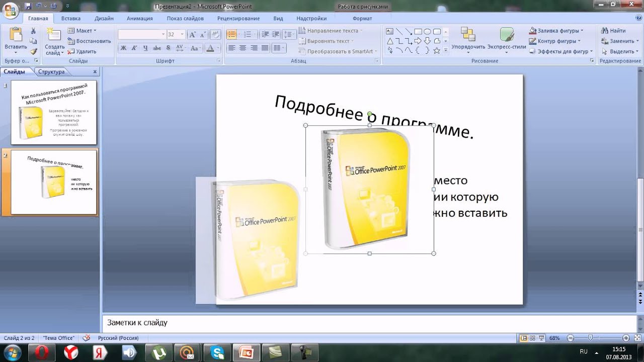Increase font size with the large A icon

(192, 34)
